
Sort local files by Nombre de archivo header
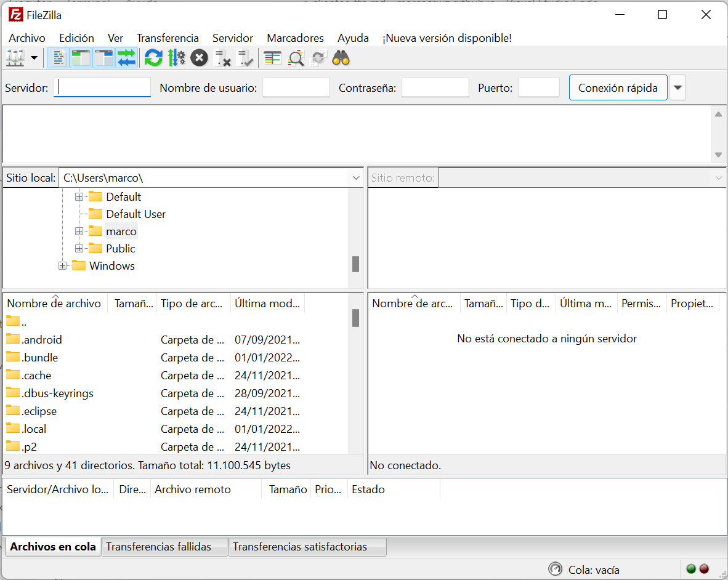point(55,304)
